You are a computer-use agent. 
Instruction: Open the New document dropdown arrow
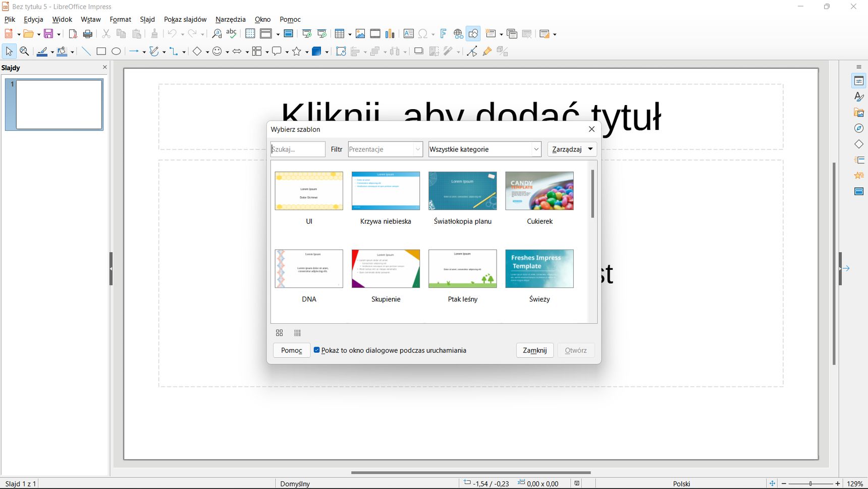(x=19, y=34)
